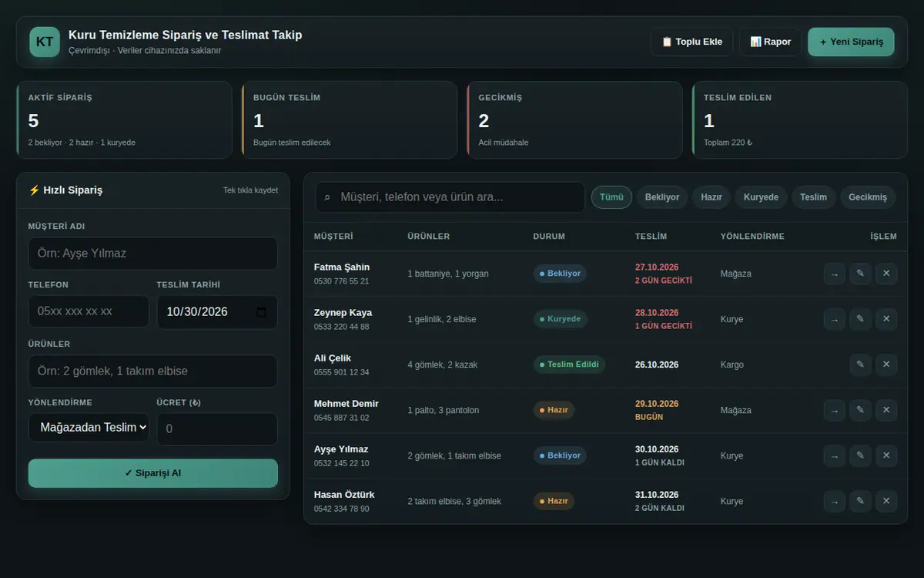Click the KT app logo
924x578 pixels.
(x=45, y=42)
